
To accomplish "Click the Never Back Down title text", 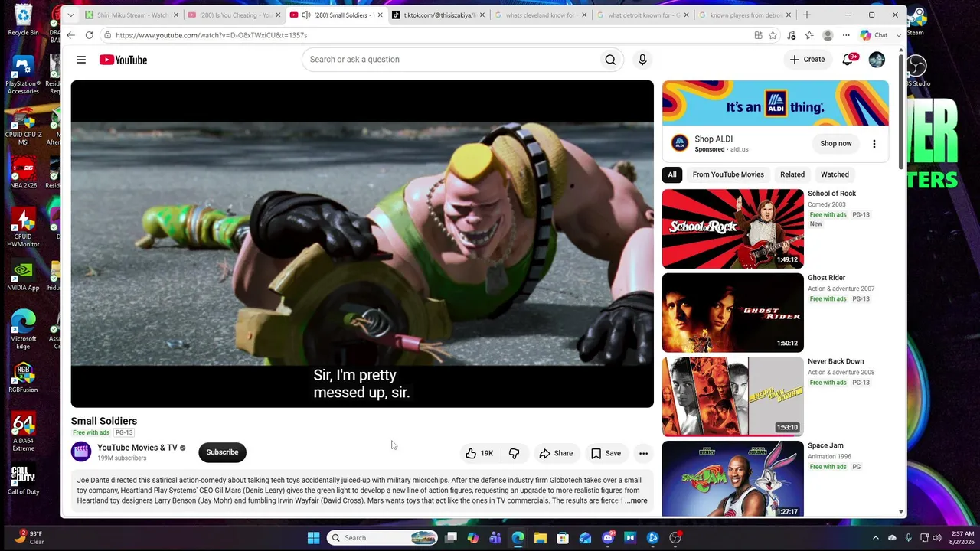I will [835, 361].
